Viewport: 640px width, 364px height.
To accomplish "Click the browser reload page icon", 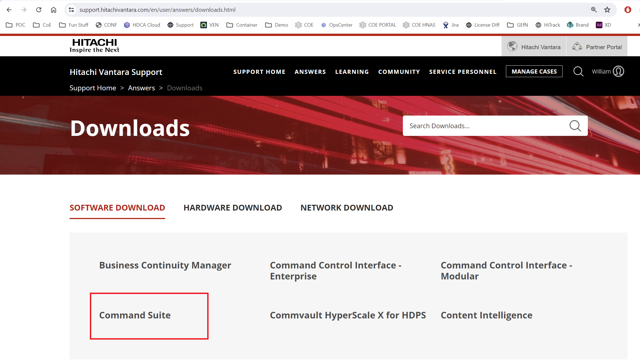I will [x=39, y=10].
